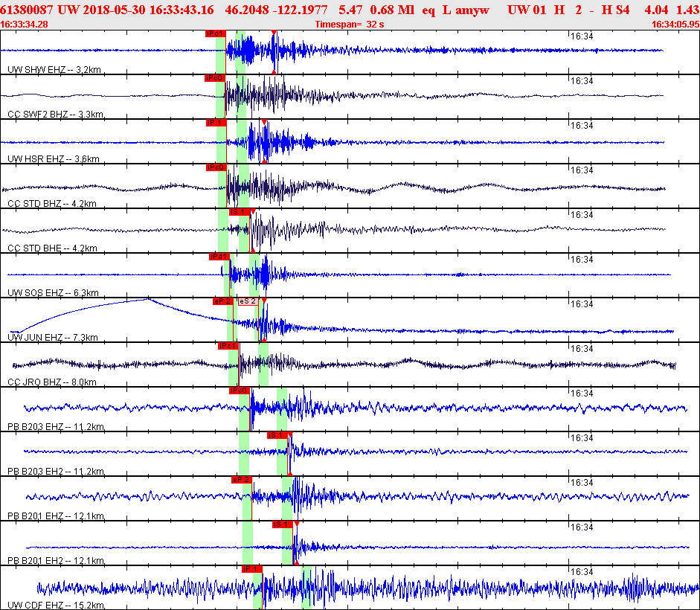Select the CC JRO BHZ station label
Screen dimensions: 700x610
[x=52, y=382]
